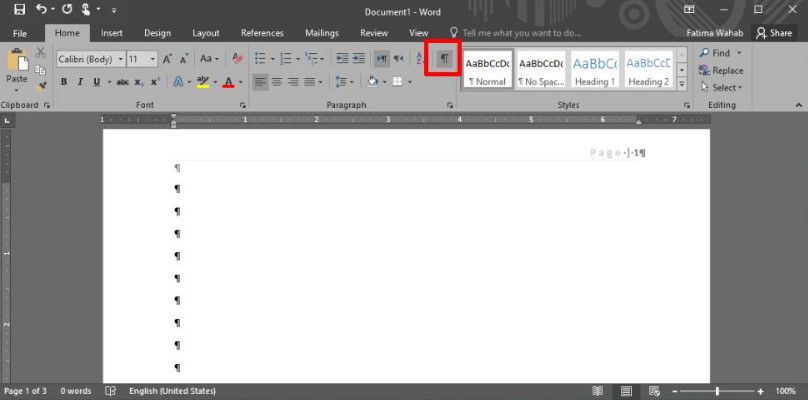Screen dimensions: 808x400
Task: Click the Bullets list icon
Action: 261,59
